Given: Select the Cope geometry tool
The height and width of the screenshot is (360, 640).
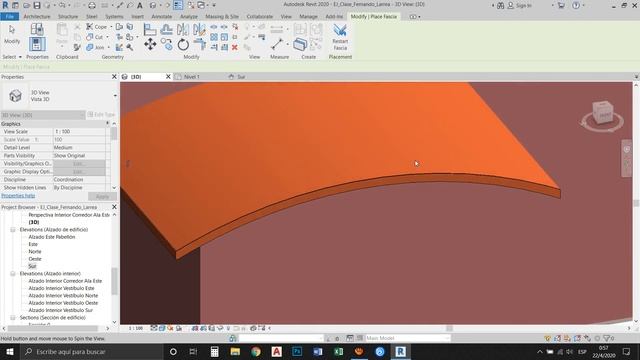Looking at the screenshot, I should [x=97, y=27].
